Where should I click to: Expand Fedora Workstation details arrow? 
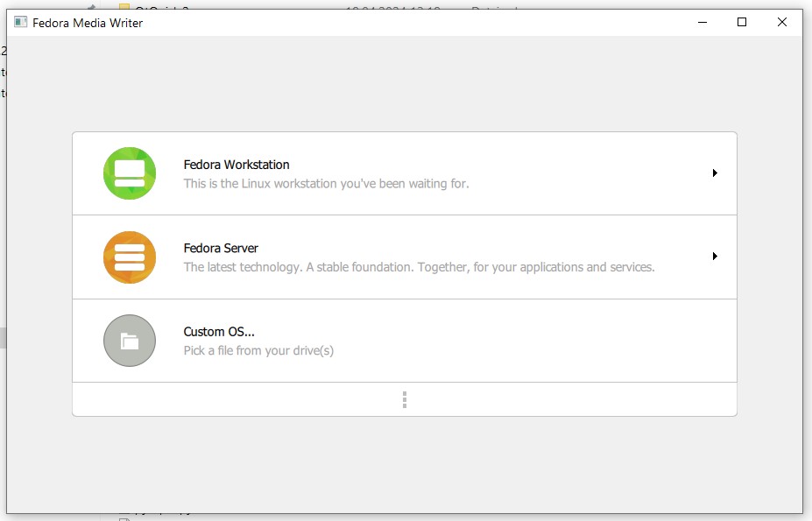click(715, 173)
